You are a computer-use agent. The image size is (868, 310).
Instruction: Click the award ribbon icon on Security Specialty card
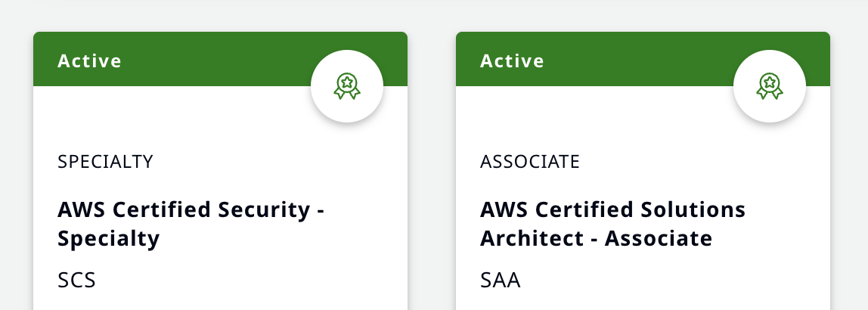[347, 86]
